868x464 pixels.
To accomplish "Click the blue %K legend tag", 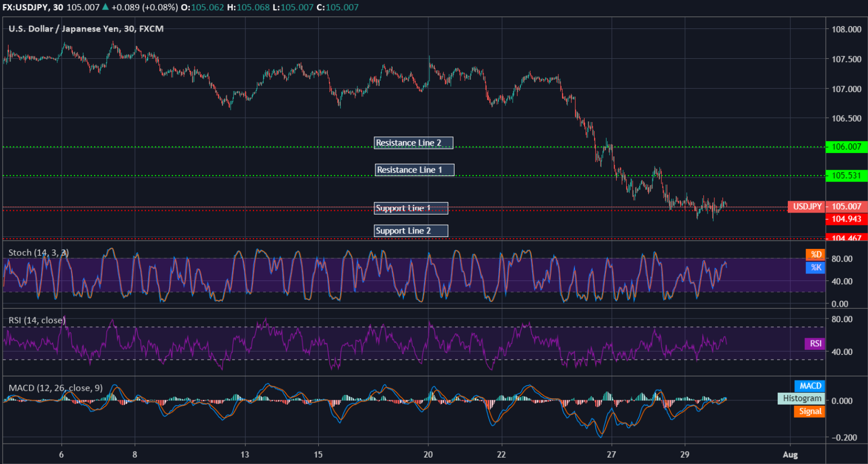I will point(816,268).
